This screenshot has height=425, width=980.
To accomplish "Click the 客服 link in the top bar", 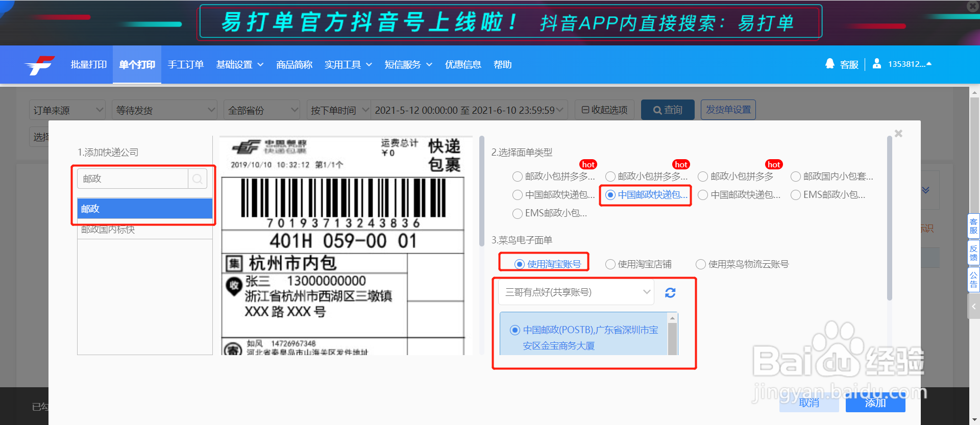I will pyautogui.click(x=849, y=65).
